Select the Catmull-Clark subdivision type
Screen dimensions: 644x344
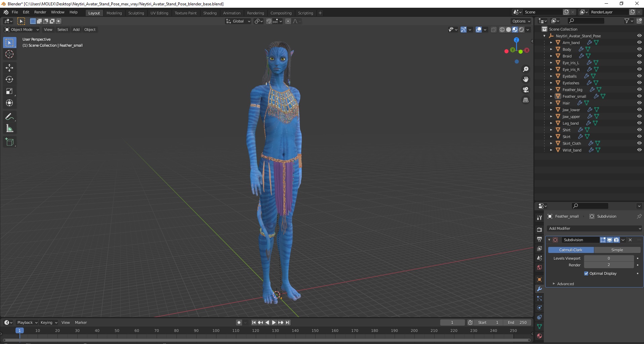pos(571,250)
